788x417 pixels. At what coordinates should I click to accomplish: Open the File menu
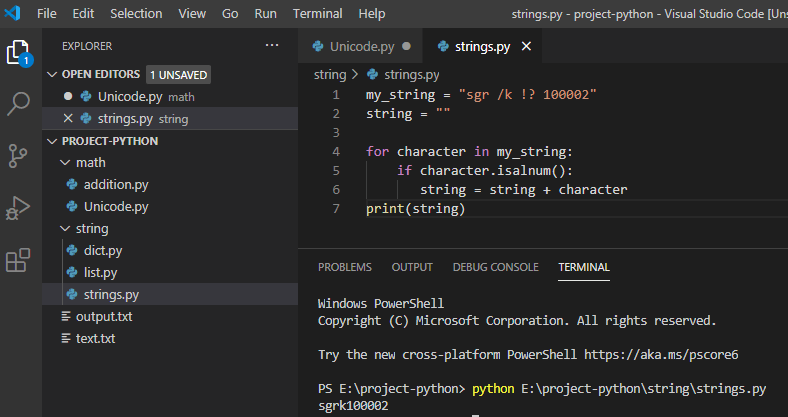pos(47,14)
